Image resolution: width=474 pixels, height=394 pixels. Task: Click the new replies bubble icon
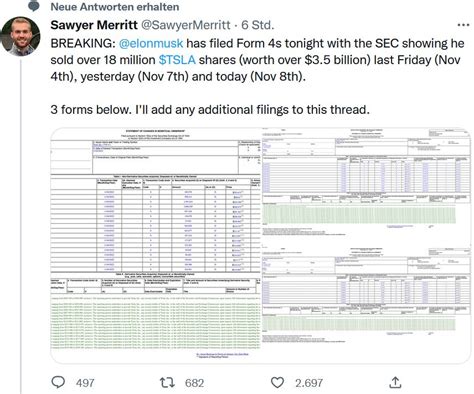[34, 6]
